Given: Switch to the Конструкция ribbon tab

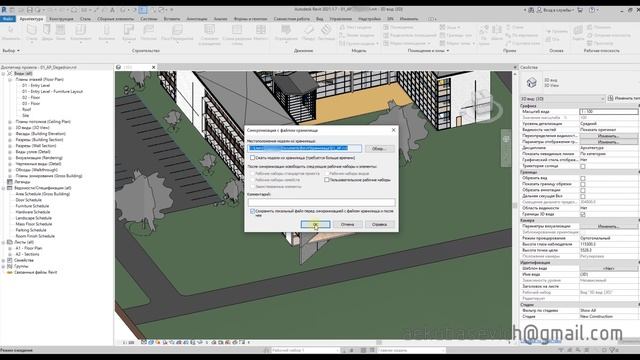Looking at the screenshot, I should [x=61, y=19].
